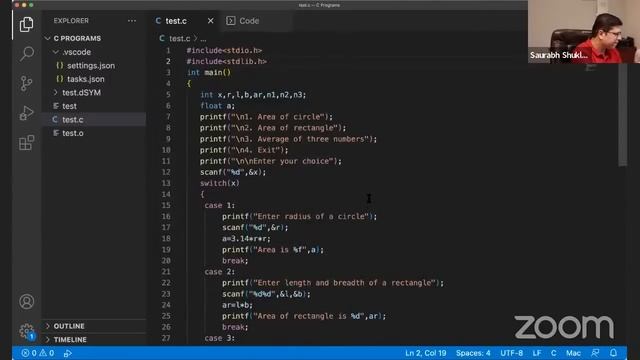Click line number 15 in gutter
The image size is (640, 360).
tap(166, 205)
